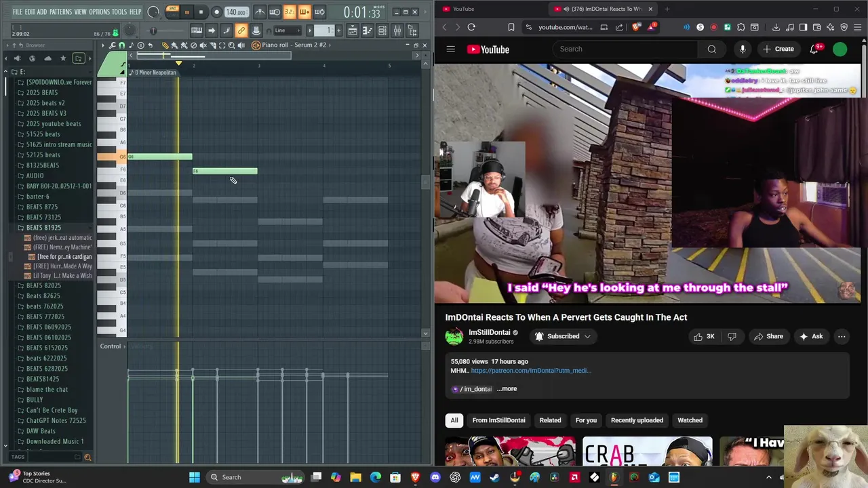The height and width of the screenshot is (488, 868).
Task: Expand the BEATS 81925 folder
Action: coord(43,228)
